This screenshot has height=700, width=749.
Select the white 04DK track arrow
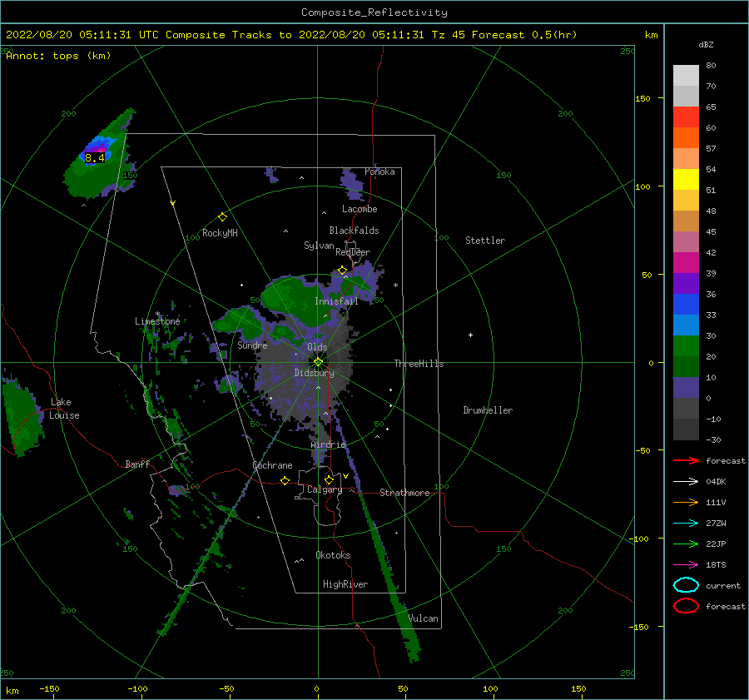pyautogui.click(x=686, y=482)
